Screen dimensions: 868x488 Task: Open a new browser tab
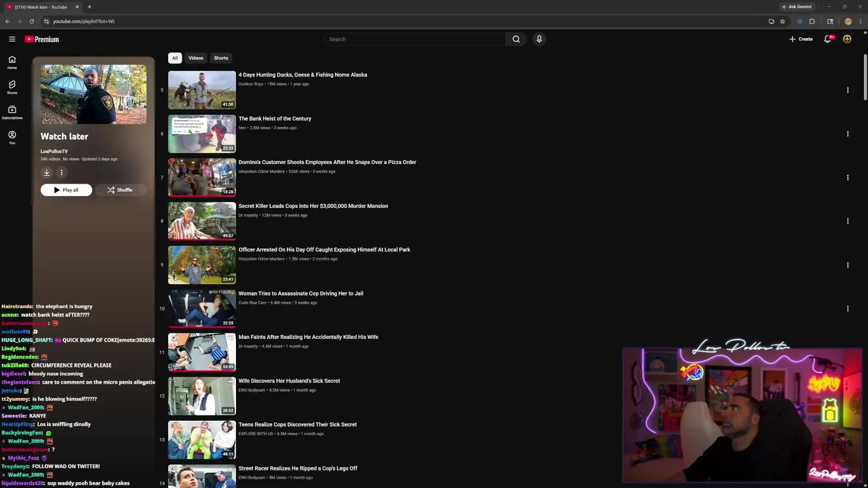[x=90, y=7]
